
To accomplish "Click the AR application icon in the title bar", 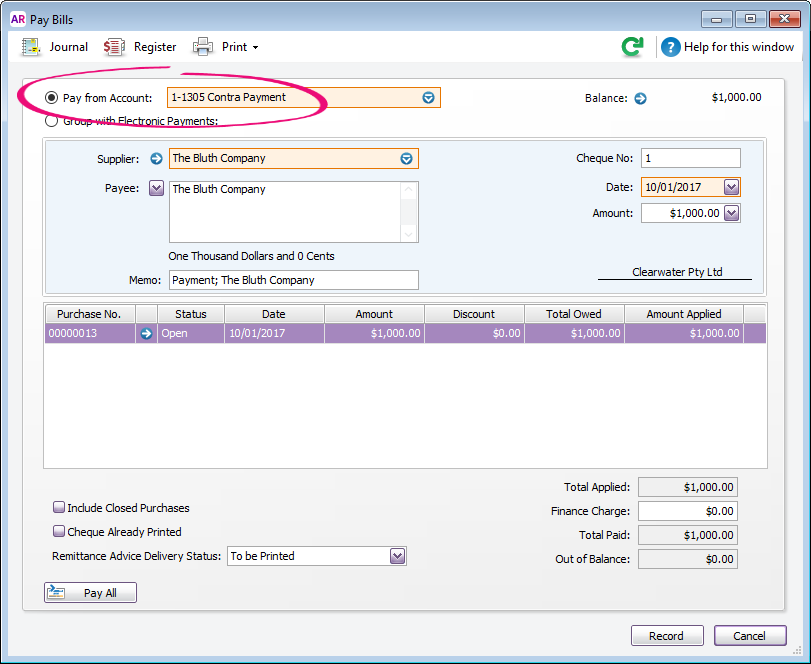I will [x=18, y=19].
